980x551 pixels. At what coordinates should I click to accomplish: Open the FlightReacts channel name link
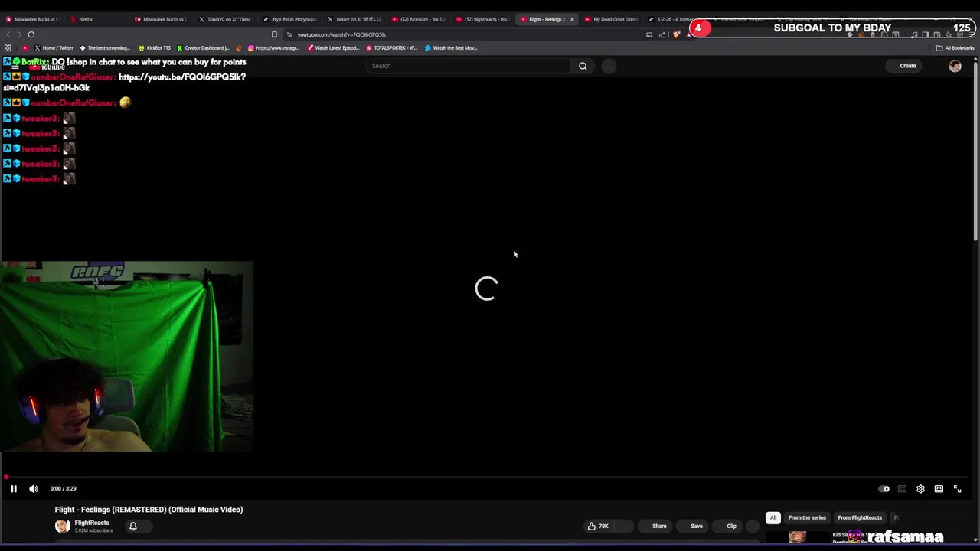pyautogui.click(x=92, y=523)
